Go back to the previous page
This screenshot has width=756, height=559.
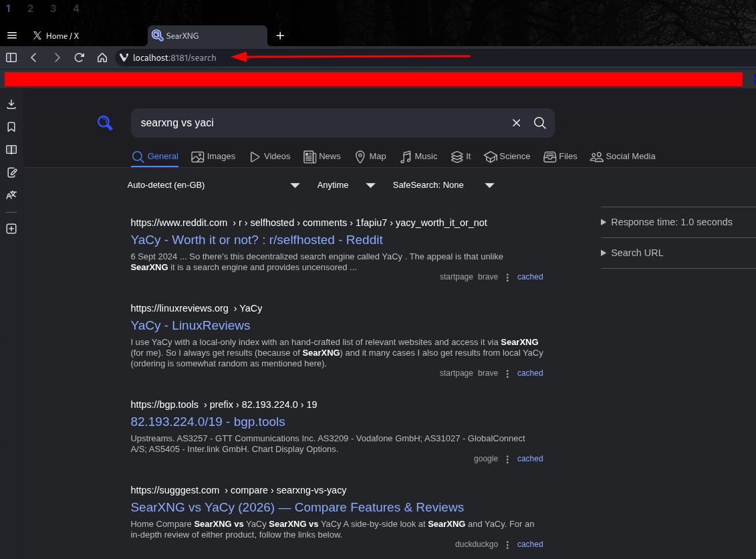(33, 58)
